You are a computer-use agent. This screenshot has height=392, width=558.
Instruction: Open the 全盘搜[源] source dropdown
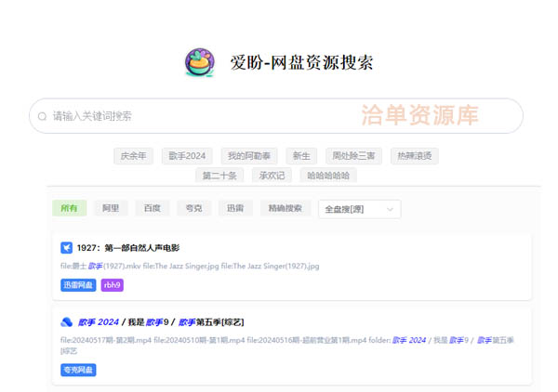pos(360,209)
